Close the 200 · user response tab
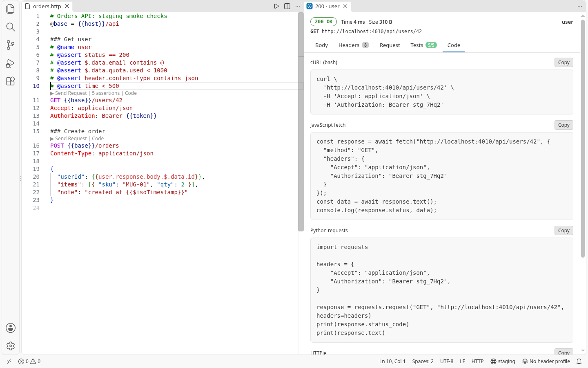Screen dimensions: 588x368 tap(345, 6)
